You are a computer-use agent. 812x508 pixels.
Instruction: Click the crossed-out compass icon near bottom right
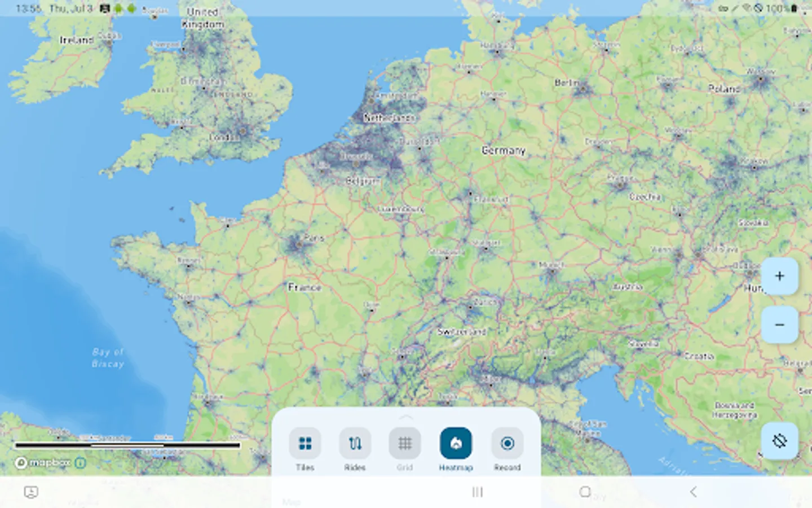coord(779,440)
